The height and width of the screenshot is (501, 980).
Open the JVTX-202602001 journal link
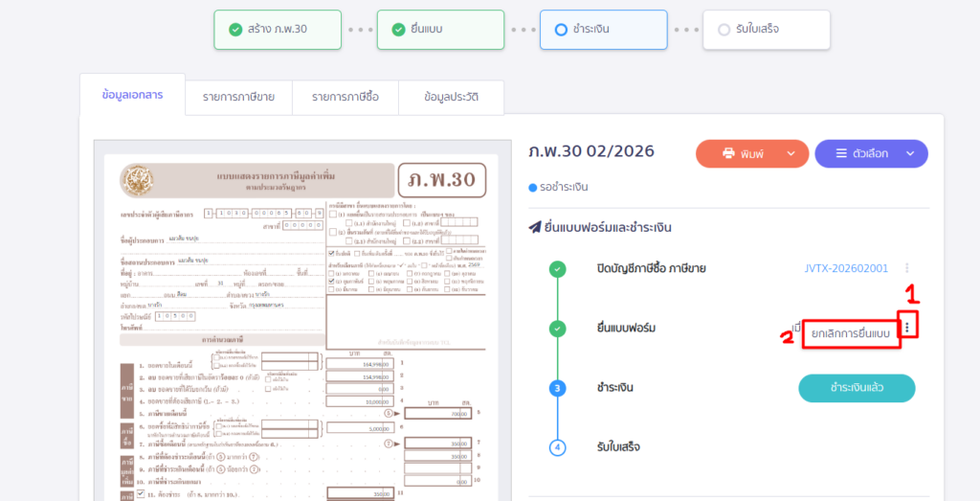point(846,269)
